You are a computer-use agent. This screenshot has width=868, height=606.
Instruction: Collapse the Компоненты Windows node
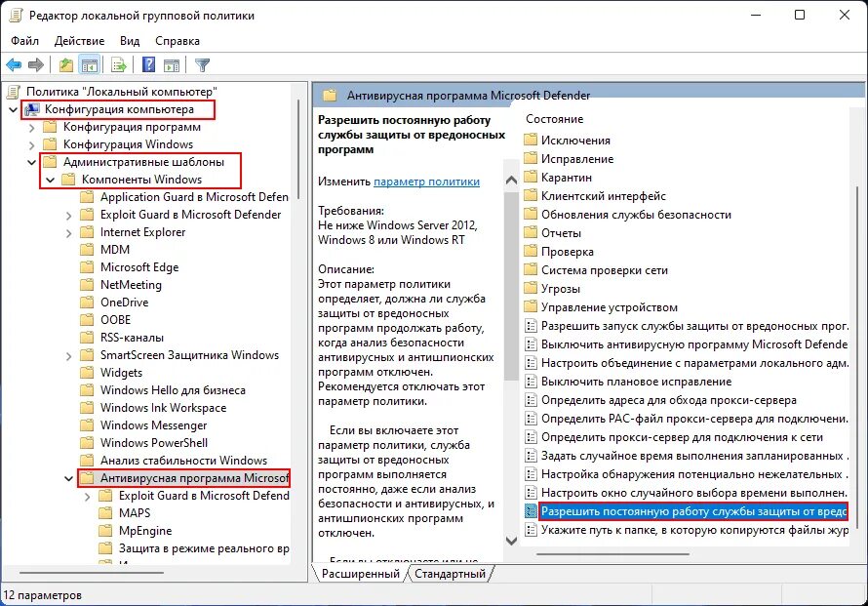[50, 180]
